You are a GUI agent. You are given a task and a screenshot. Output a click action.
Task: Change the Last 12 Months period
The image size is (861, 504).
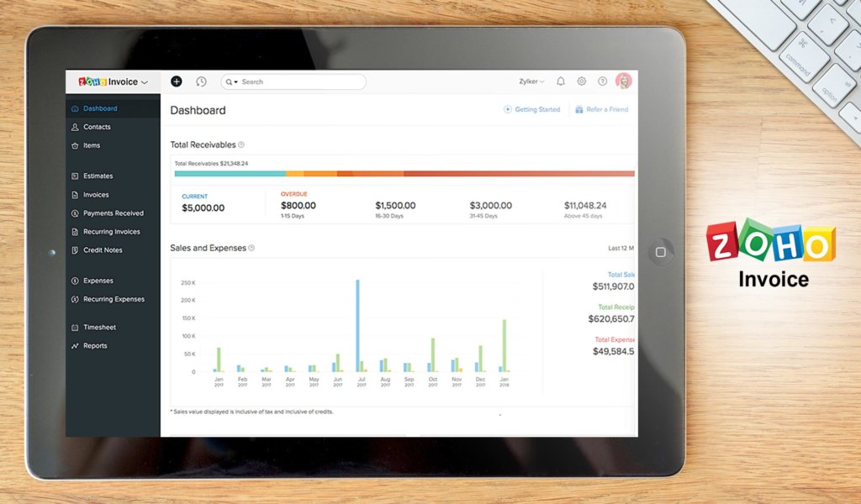click(x=621, y=249)
